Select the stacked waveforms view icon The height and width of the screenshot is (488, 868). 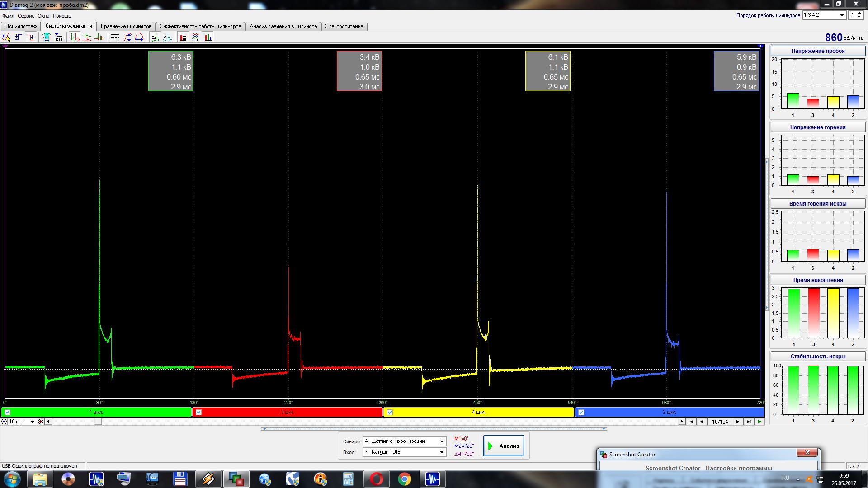[87, 38]
